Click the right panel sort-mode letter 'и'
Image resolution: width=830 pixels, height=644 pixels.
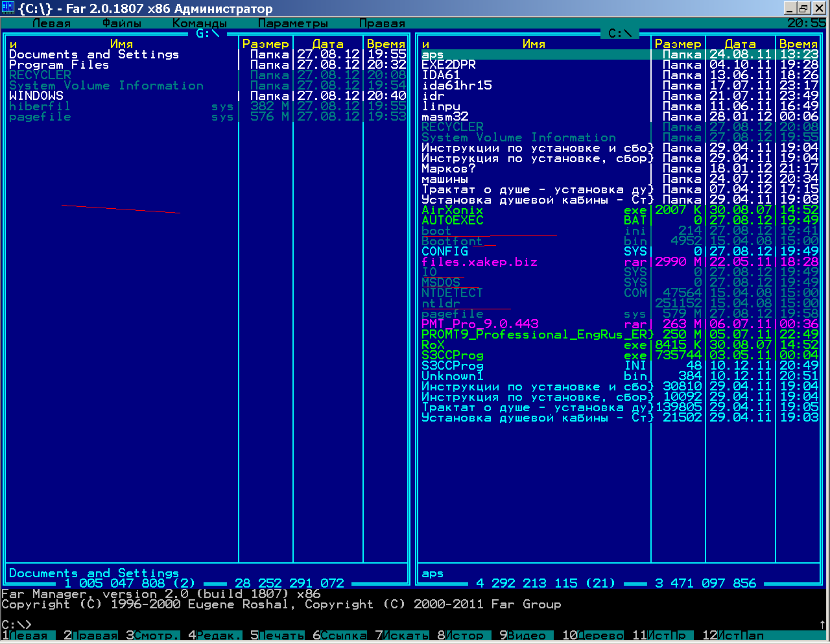pos(425,44)
